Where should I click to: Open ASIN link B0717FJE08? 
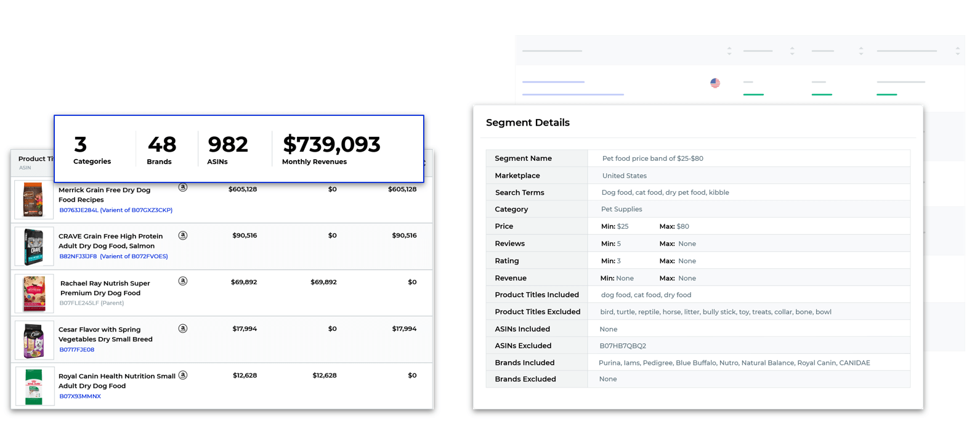(x=77, y=349)
